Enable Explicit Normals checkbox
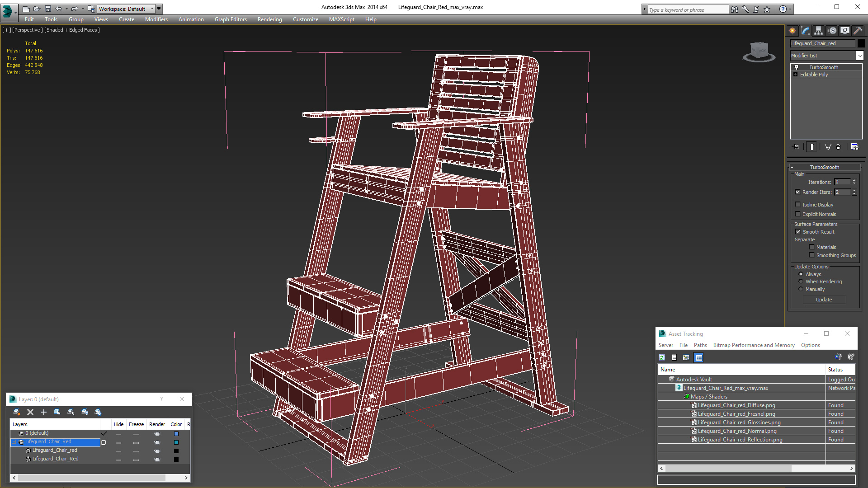 798,214
